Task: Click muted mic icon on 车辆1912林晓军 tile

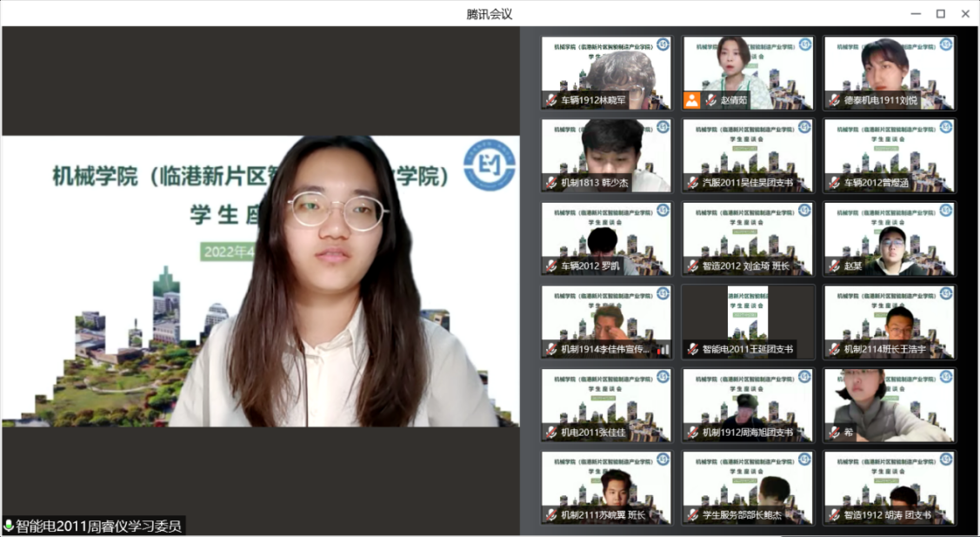Action: click(x=550, y=100)
